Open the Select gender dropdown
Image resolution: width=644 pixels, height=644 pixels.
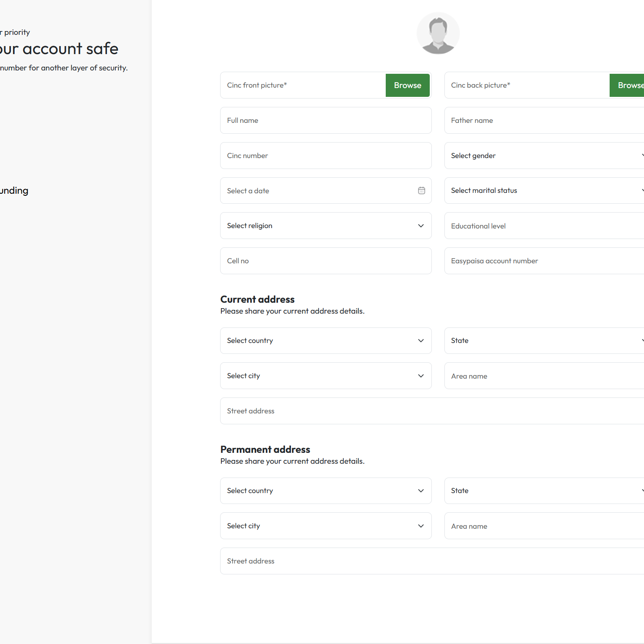544,156
